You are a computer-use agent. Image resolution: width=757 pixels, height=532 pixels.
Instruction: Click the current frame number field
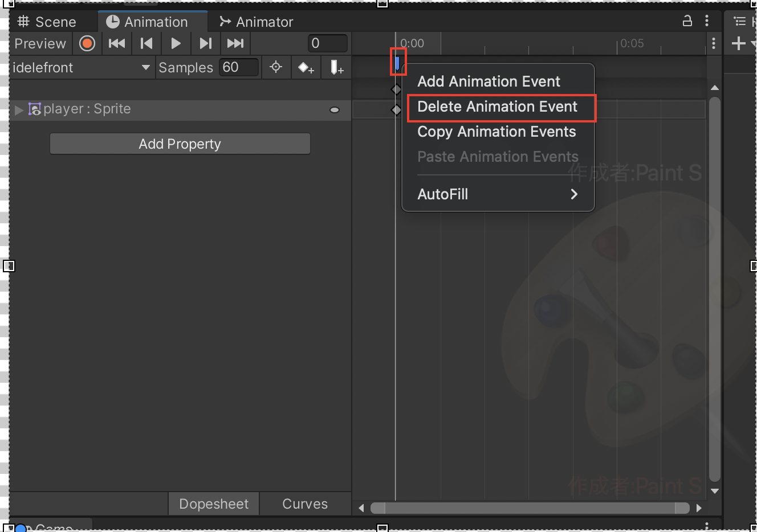point(328,43)
